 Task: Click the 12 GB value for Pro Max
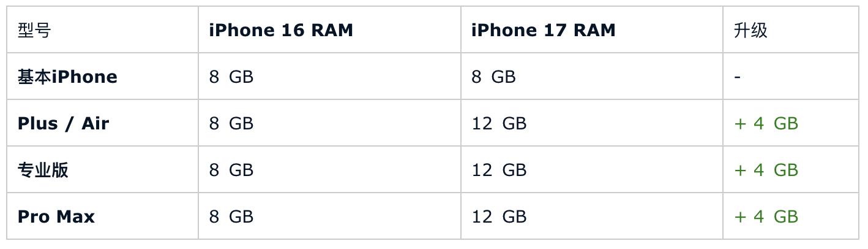coord(499,216)
